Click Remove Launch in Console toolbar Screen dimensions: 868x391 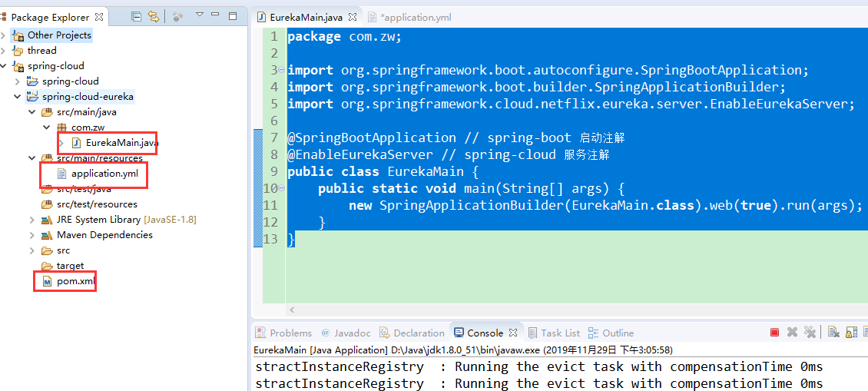792,333
